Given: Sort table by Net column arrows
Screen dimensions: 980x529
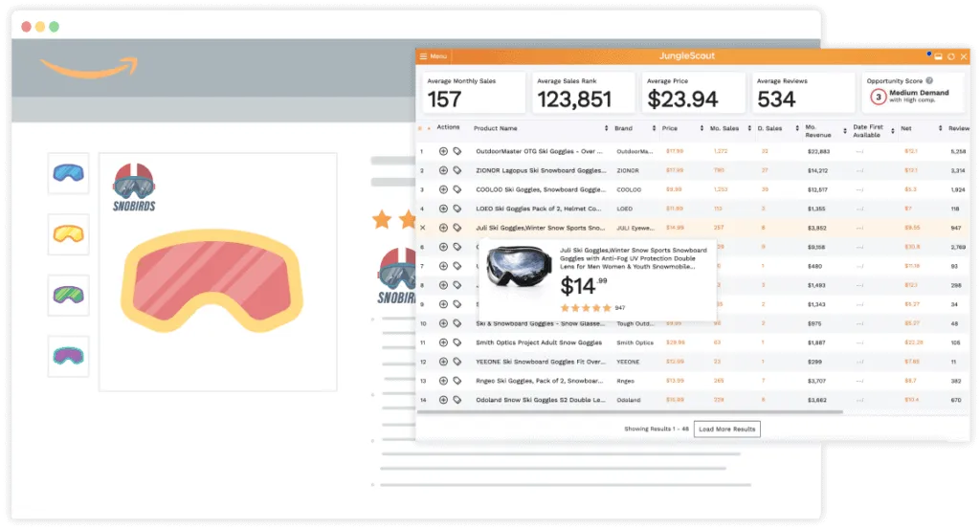Looking at the screenshot, I should [940, 128].
